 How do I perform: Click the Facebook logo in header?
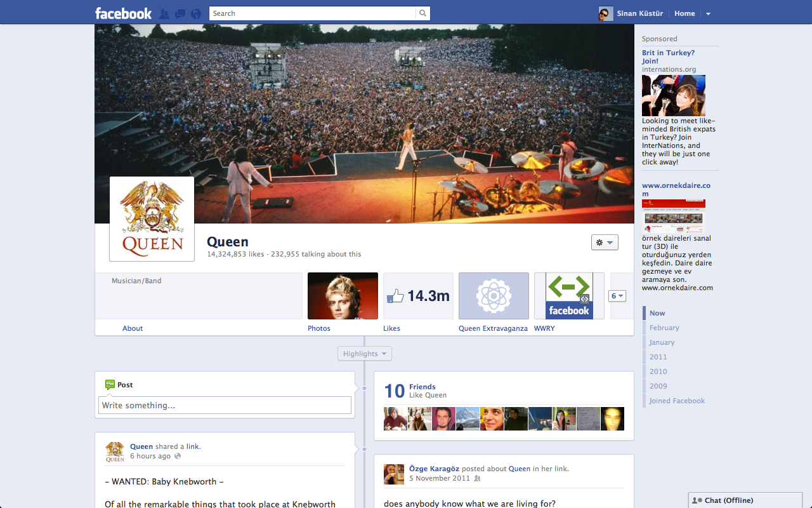(x=123, y=13)
